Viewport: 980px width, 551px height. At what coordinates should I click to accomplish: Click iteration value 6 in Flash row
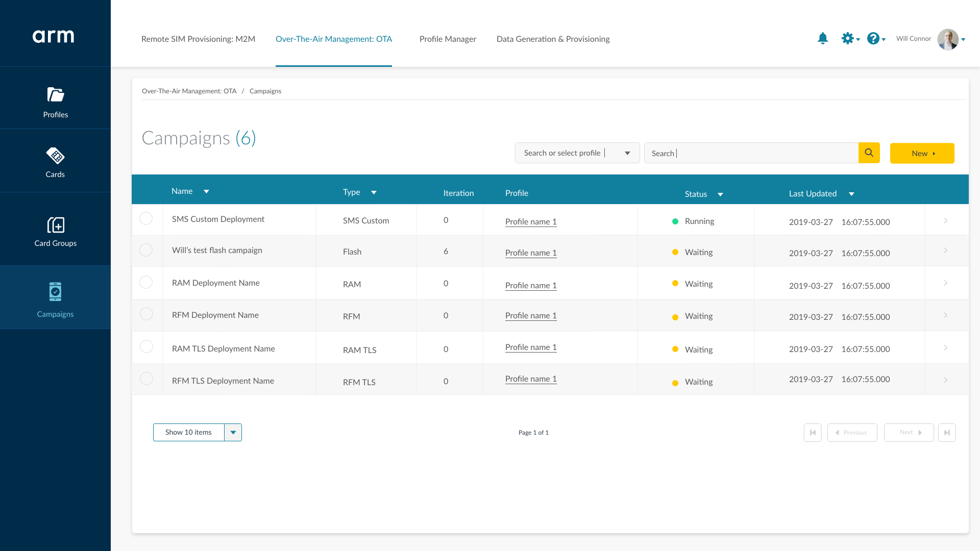(446, 252)
